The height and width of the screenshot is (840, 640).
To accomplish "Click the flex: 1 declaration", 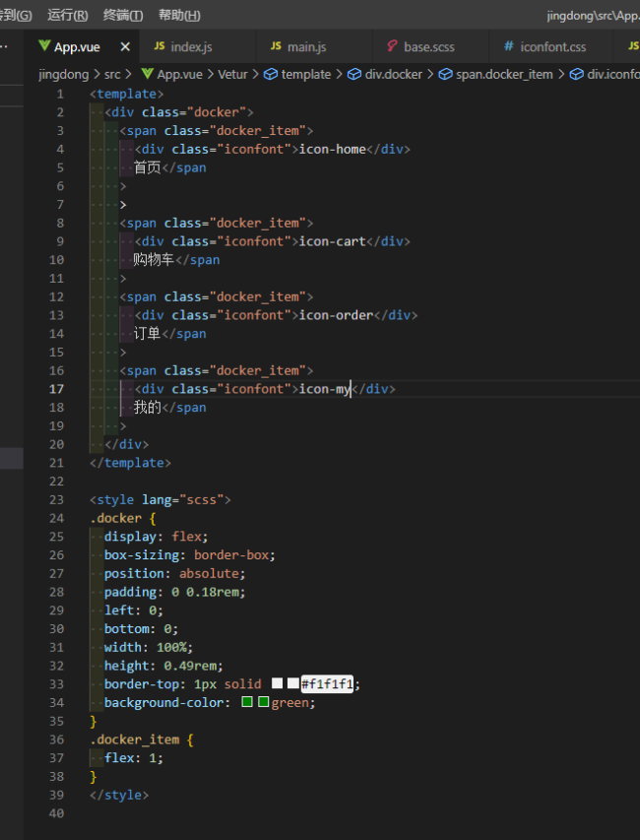I will point(134,757).
